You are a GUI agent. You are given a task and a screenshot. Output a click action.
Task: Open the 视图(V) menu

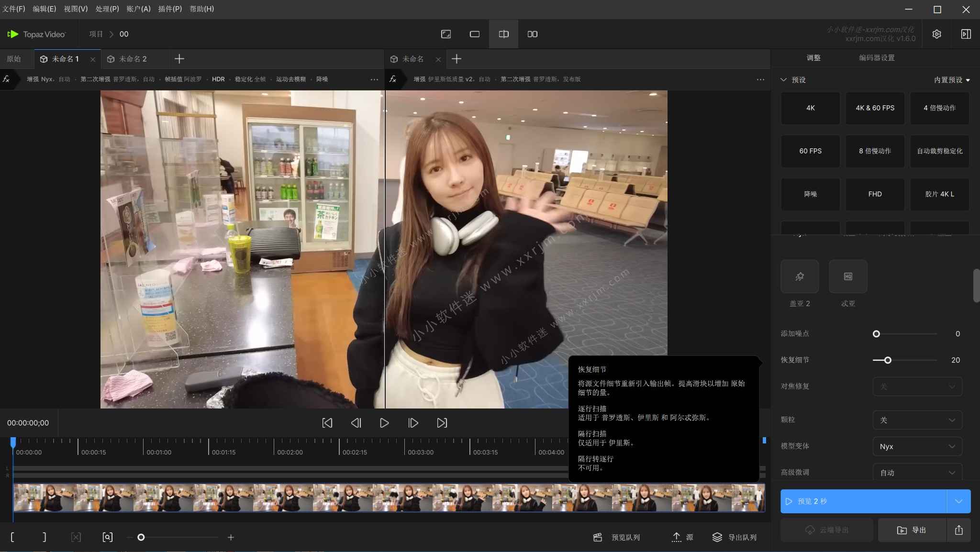(76, 9)
